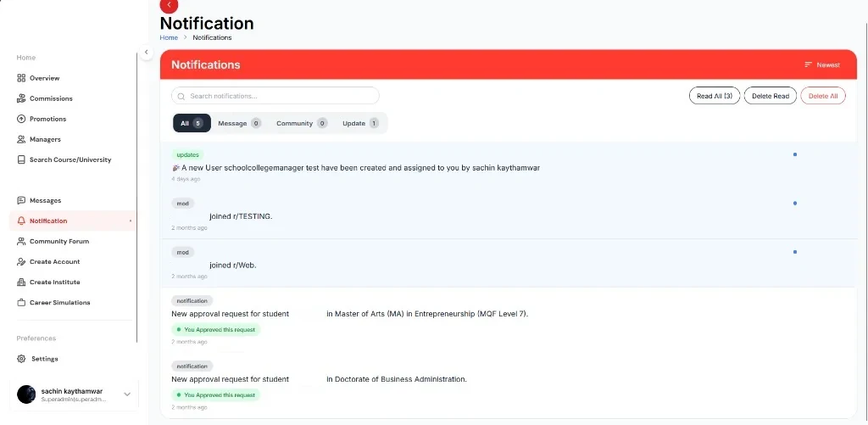This screenshot has height=425, width=868.
Task: Open Master of Arts approval request notification
Action: click(x=509, y=321)
